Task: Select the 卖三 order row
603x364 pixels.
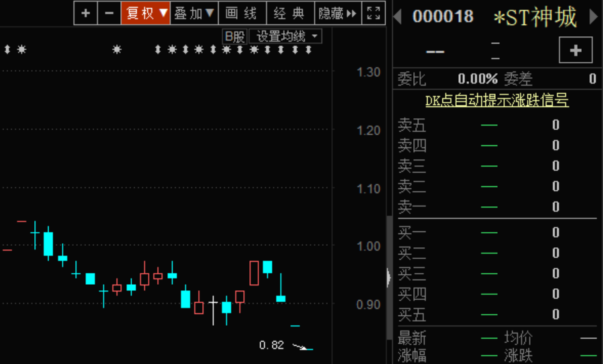Action: click(498, 166)
